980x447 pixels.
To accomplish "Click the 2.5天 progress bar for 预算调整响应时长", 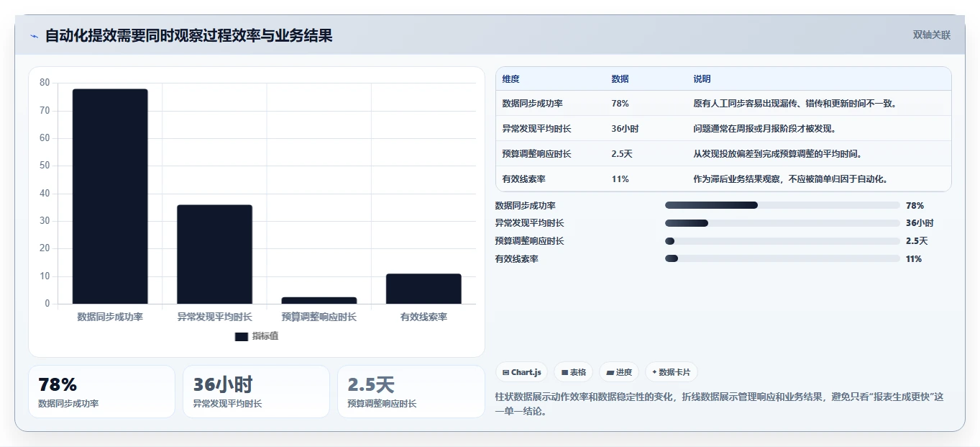I will click(x=782, y=241).
